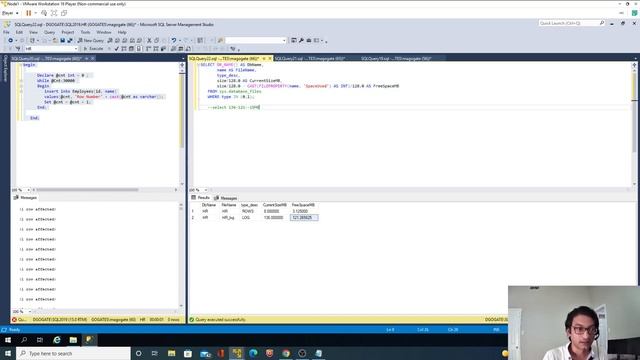Open Internet Explorer in guest taskbar
The width and height of the screenshot is (640, 360).
tap(57, 340)
